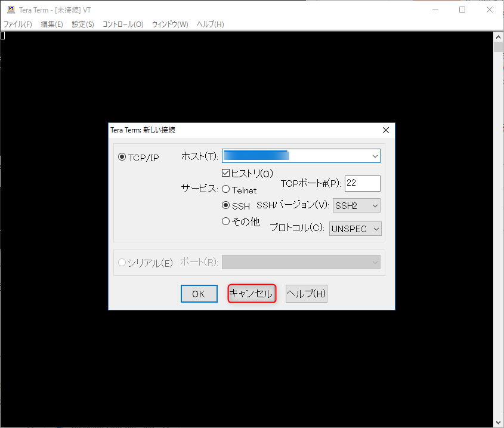
Task: Open the コントロール(O) menu
Action: (123, 24)
